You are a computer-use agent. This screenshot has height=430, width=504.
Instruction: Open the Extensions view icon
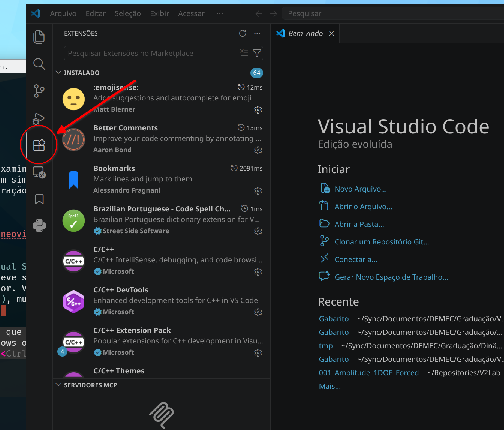[39, 145]
